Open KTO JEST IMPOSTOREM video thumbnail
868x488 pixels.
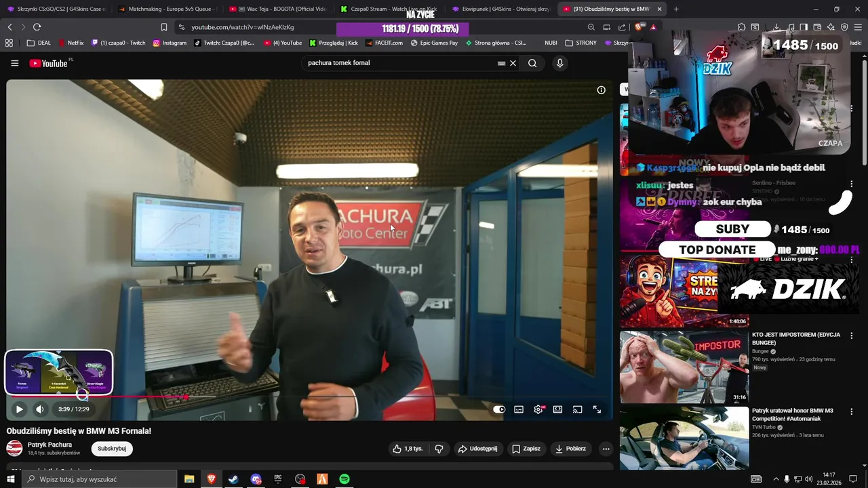tap(684, 367)
